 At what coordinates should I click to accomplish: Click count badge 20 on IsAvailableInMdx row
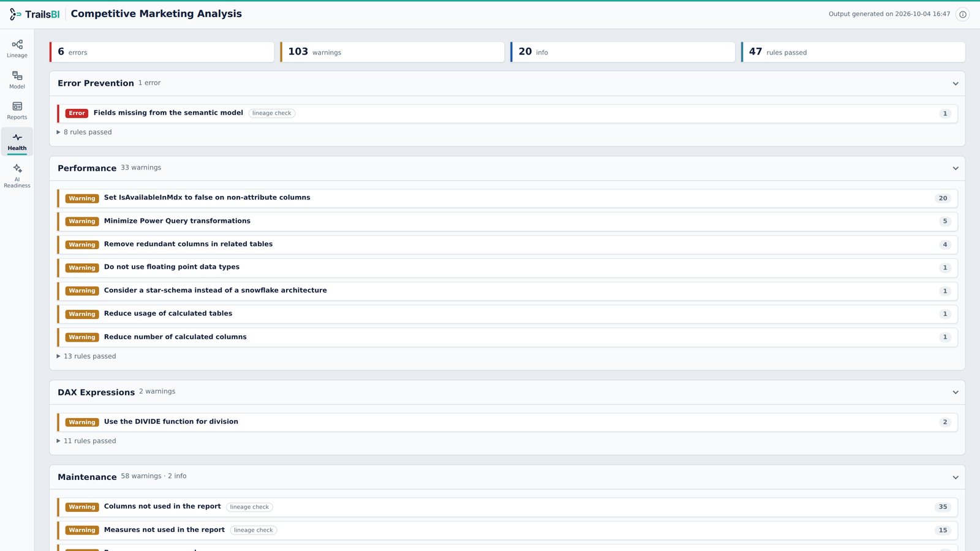[943, 198]
